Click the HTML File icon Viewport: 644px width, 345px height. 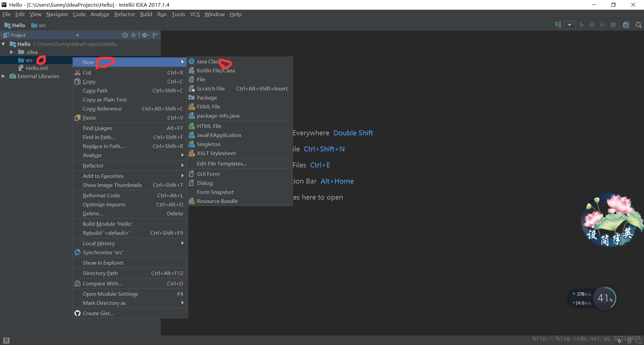click(x=192, y=126)
